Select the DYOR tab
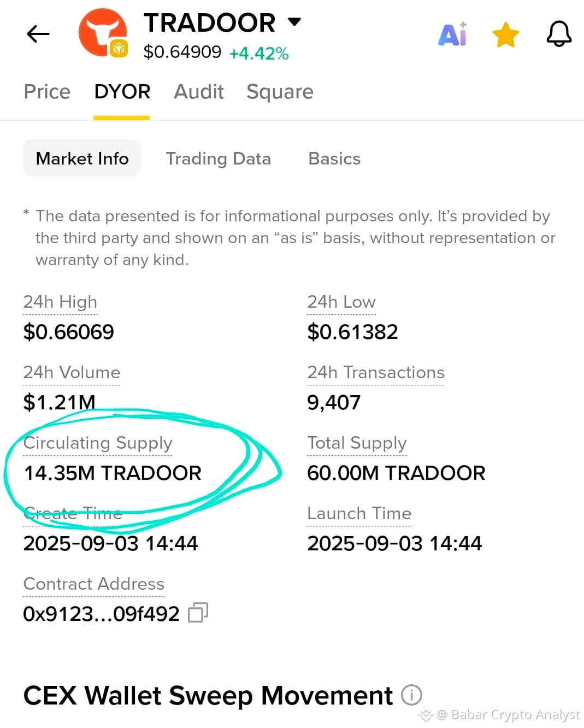The height and width of the screenshot is (728, 584). (122, 91)
